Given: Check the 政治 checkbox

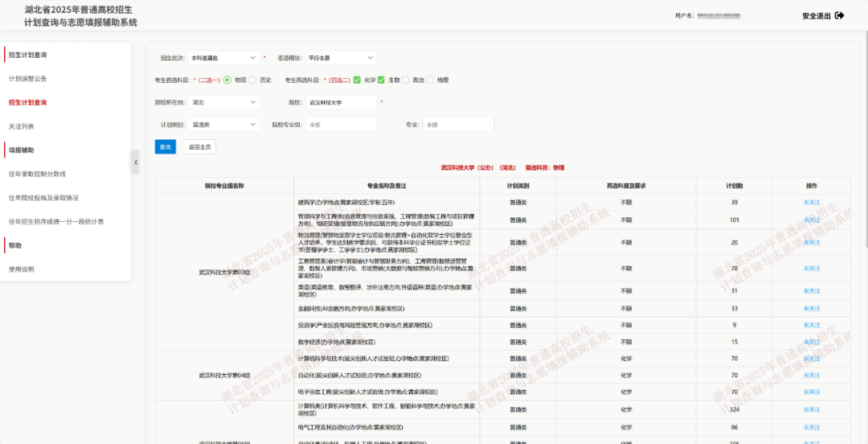Looking at the screenshot, I should tap(405, 80).
